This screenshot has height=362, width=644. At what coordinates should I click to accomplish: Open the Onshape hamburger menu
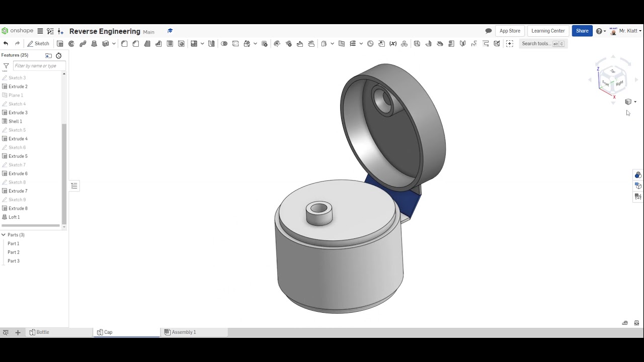40,31
